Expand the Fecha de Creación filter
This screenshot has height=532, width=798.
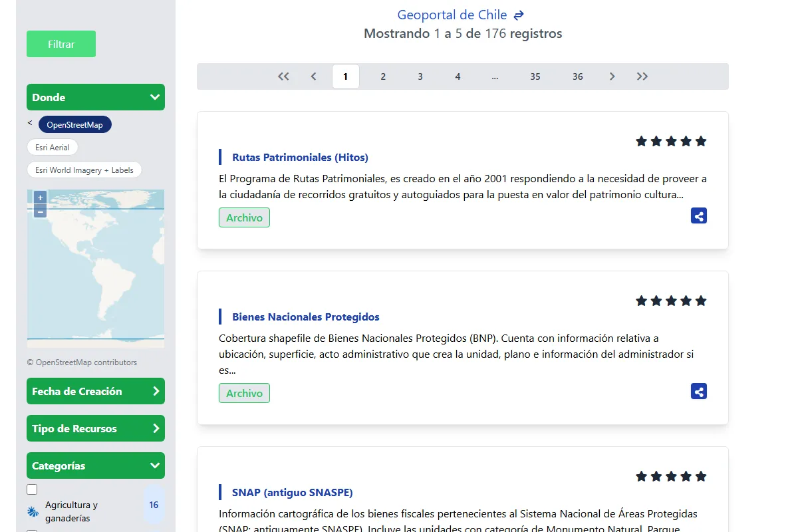coord(96,391)
